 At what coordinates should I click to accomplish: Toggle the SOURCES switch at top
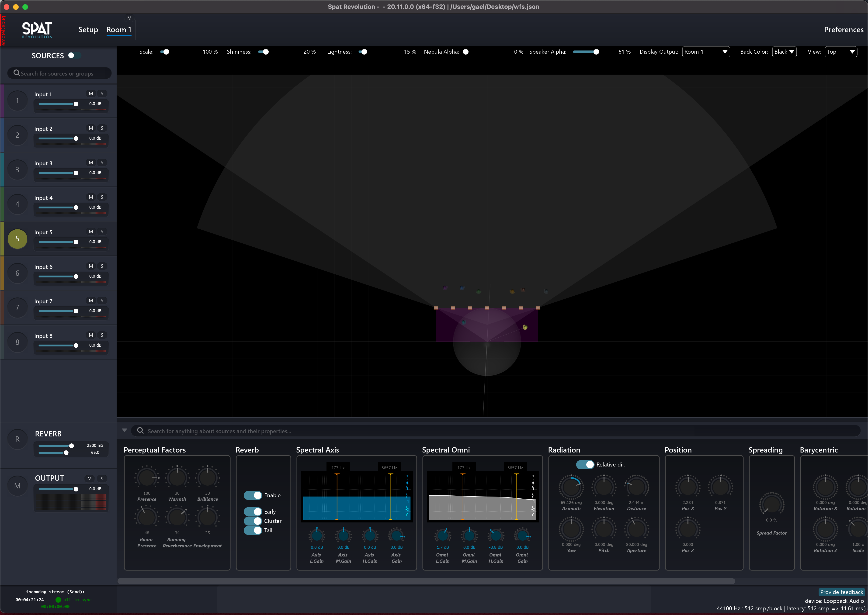pyautogui.click(x=74, y=55)
